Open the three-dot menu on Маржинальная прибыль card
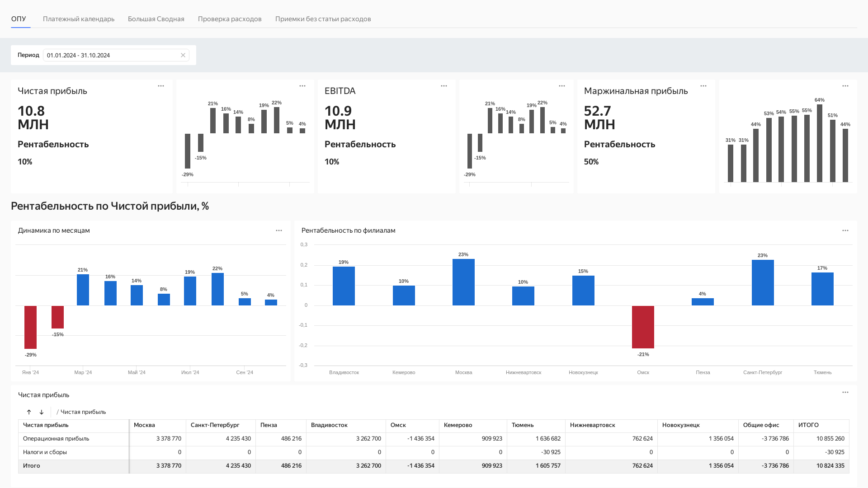868x488 pixels. [x=703, y=86]
